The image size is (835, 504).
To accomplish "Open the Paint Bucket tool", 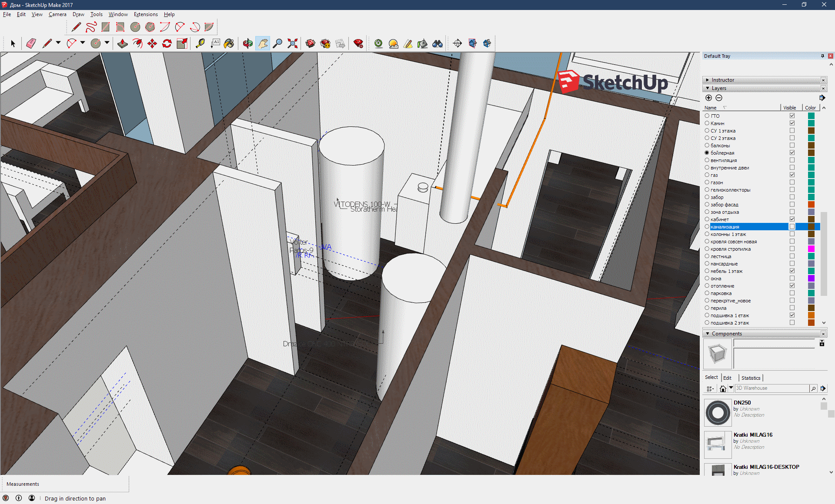I will 229,43.
